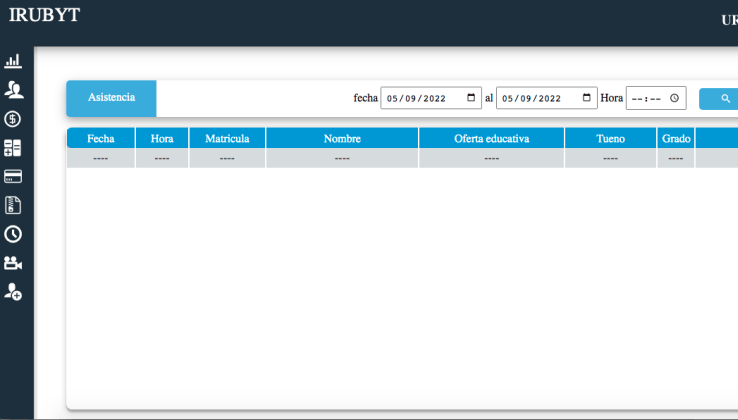Image resolution: width=738 pixels, height=420 pixels.
Task: Open start date calendar picker
Action: 472,98
